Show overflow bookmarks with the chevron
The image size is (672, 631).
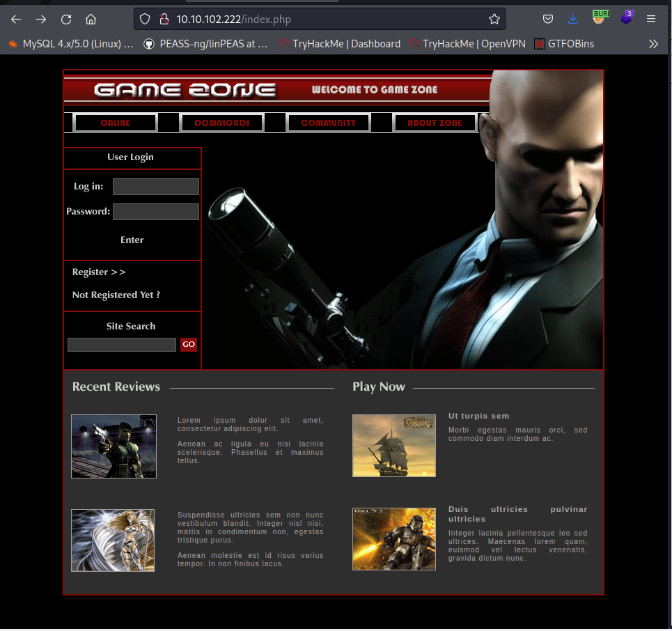point(653,43)
